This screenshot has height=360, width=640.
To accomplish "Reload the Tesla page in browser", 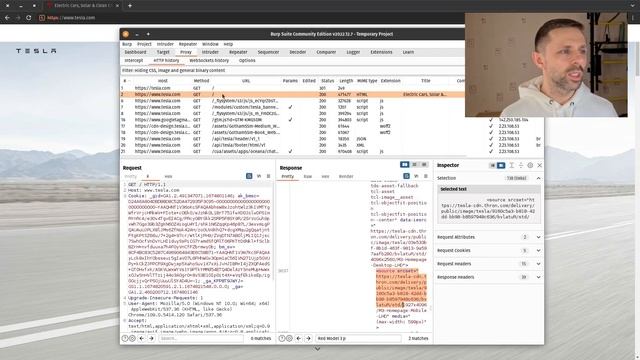I will [28, 18].
